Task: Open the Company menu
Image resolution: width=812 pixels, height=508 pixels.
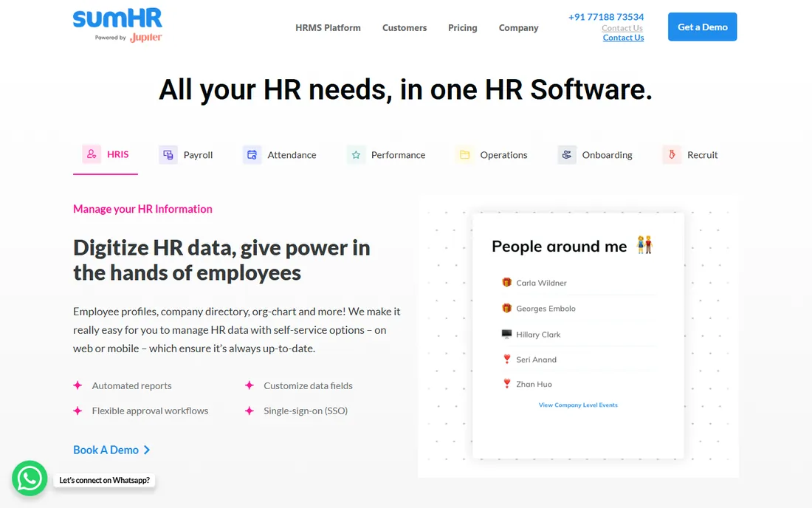Action: pos(518,28)
